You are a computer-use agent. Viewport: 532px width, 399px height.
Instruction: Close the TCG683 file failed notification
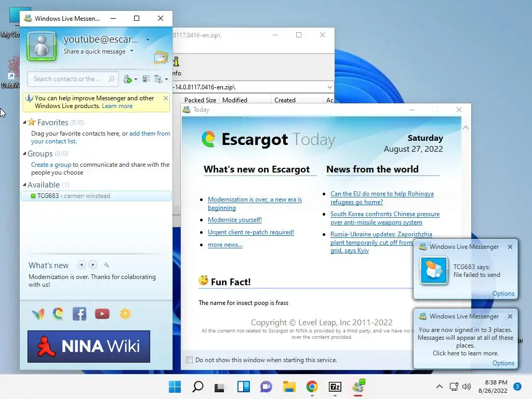510,247
